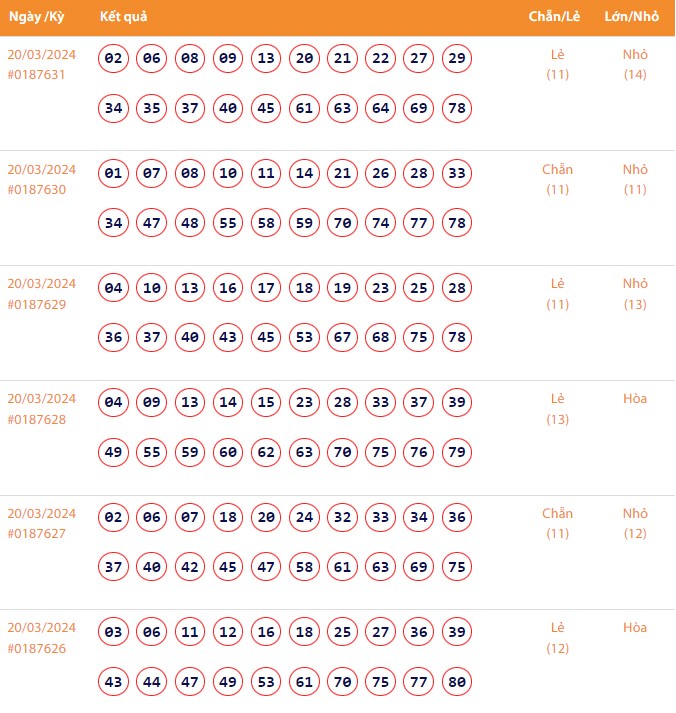Screen dimensions: 676x713
Task: Click ball 03 in draw #0187626
Action: click(114, 633)
